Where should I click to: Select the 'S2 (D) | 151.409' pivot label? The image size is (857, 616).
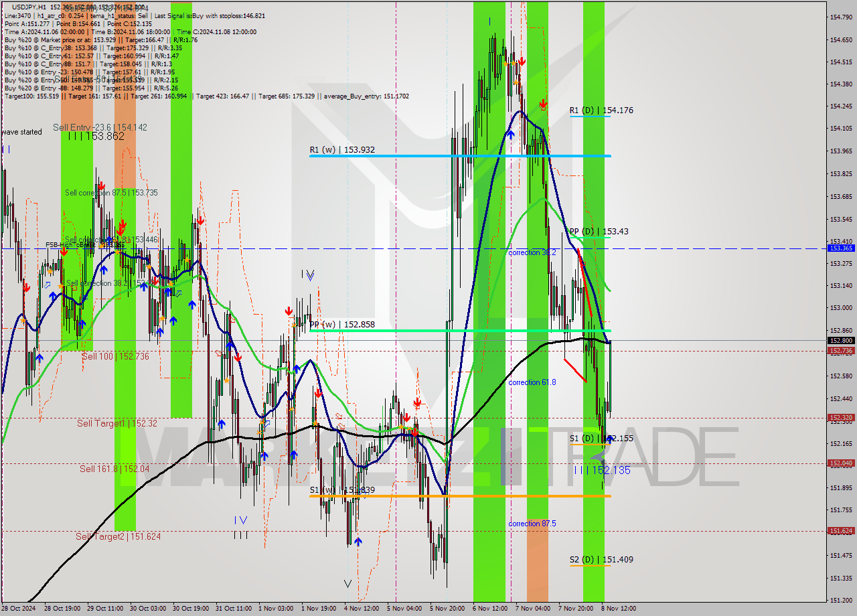pos(601,560)
